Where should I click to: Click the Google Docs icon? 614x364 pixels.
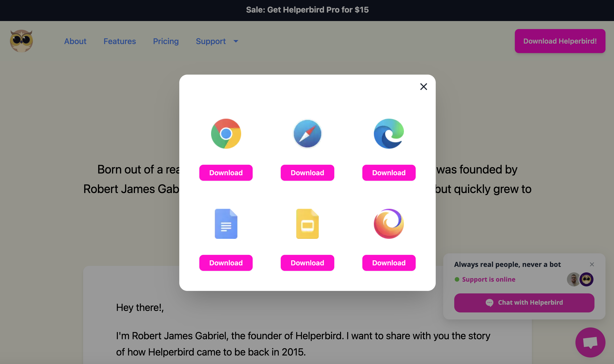226,224
